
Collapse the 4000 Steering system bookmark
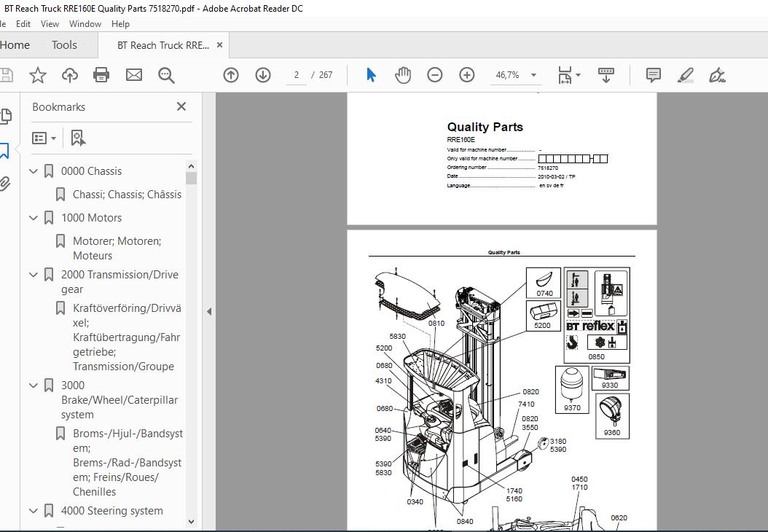click(x=34, y=510)
